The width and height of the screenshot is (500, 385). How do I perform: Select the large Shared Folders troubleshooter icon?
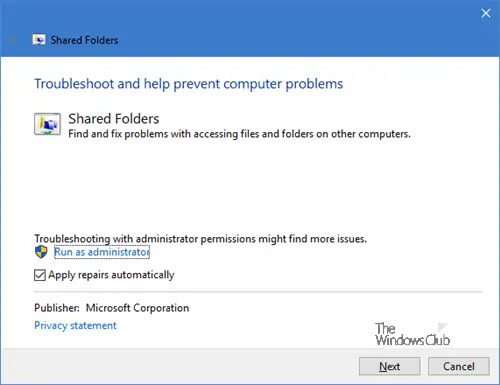(47, 124)
